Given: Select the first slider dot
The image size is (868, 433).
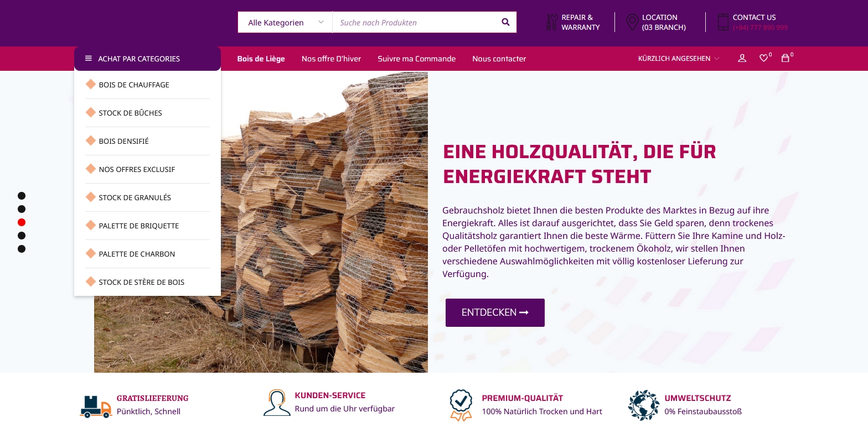Looking at the screenshot, I should (x=22, y=196).
